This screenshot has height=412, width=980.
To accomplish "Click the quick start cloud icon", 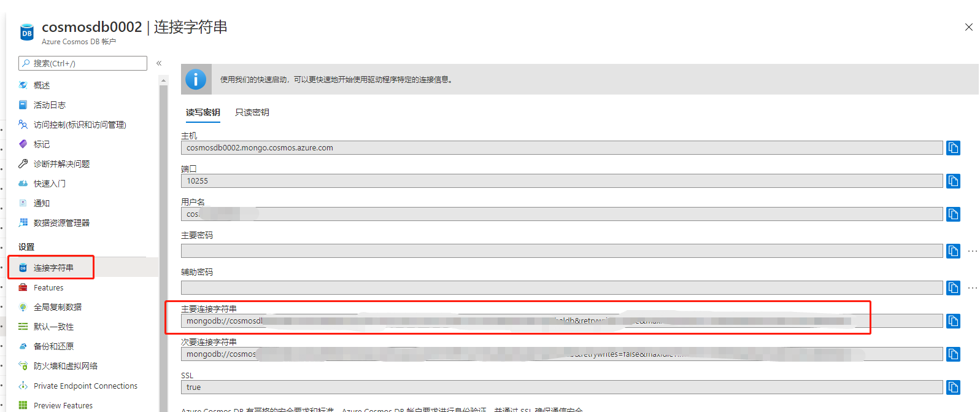I will click(23, 184).
